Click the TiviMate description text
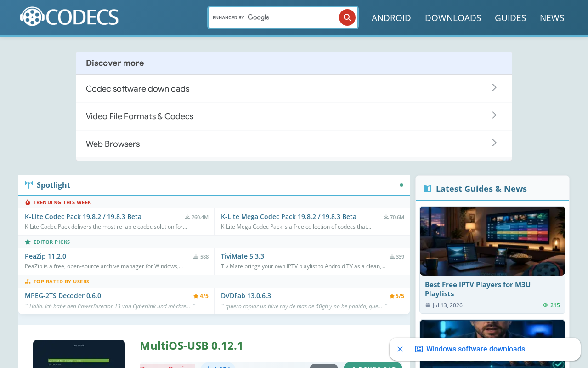Image resolution: width=588 pixels, height=368 pixels. click(x=303, y=266)
